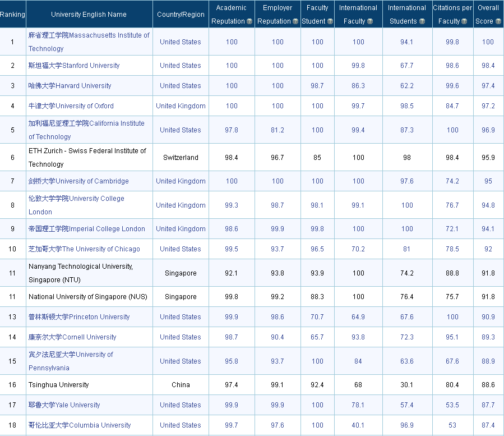Image resolution: width=504 pixels, height=436 pixels.
Task: Open the Yale University link
Action: 64,405
